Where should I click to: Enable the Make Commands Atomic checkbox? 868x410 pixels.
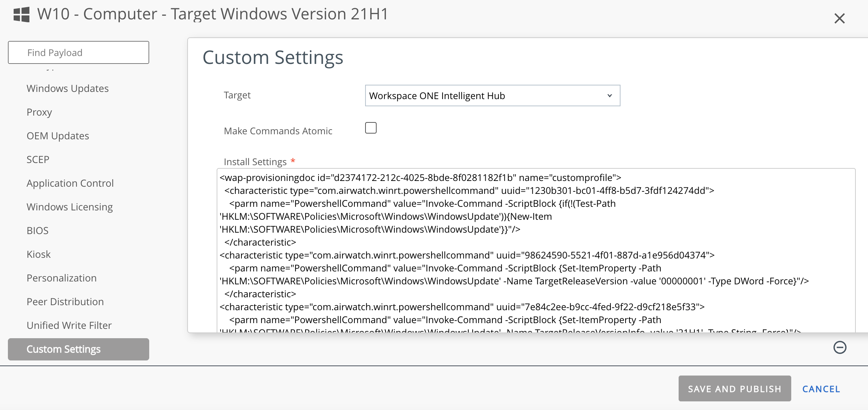[371, 128]
